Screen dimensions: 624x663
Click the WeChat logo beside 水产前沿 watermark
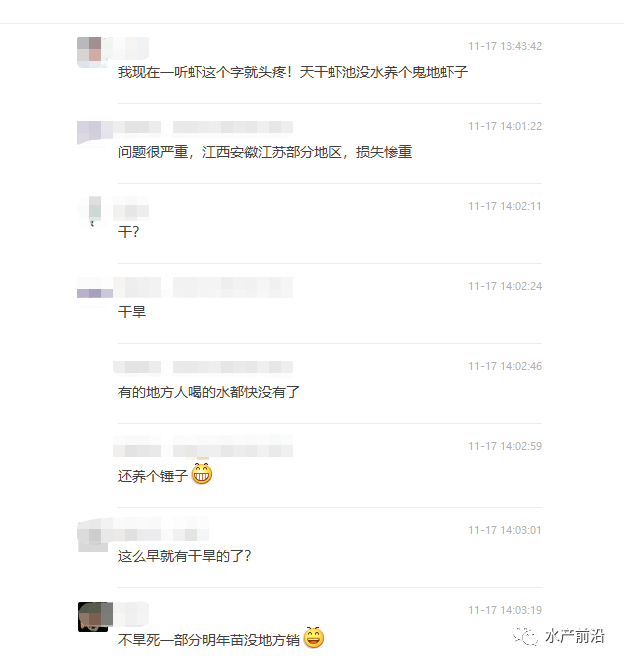tap(525, 636)
